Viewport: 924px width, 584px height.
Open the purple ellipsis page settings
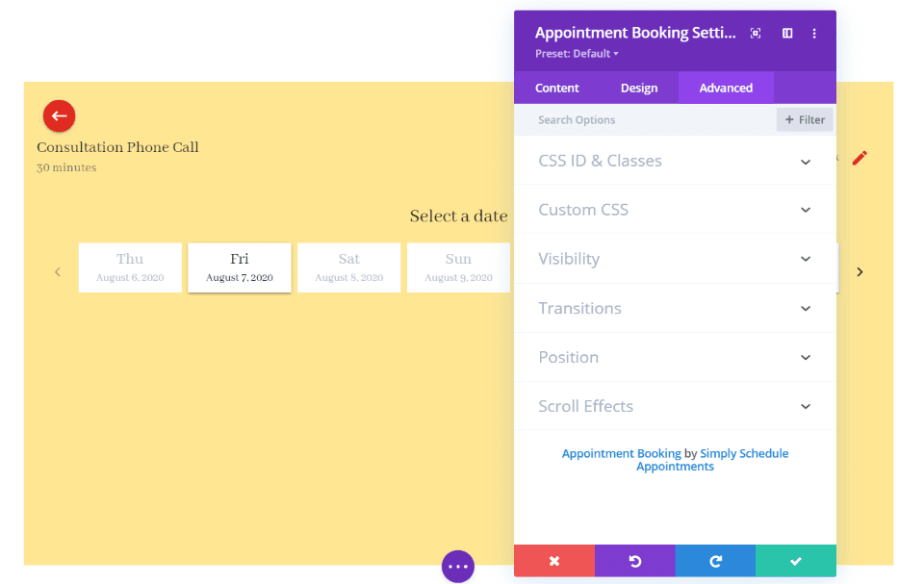point(458,566)
